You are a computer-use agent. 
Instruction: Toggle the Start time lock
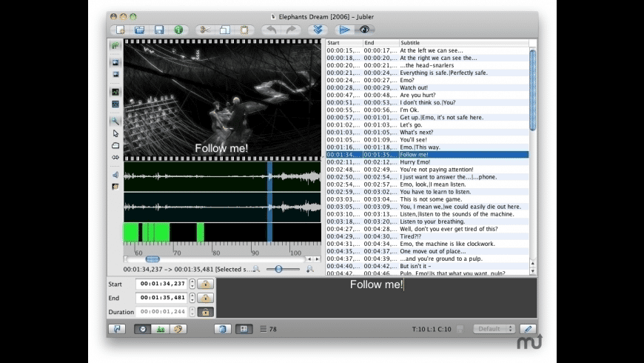pos(205,284)
